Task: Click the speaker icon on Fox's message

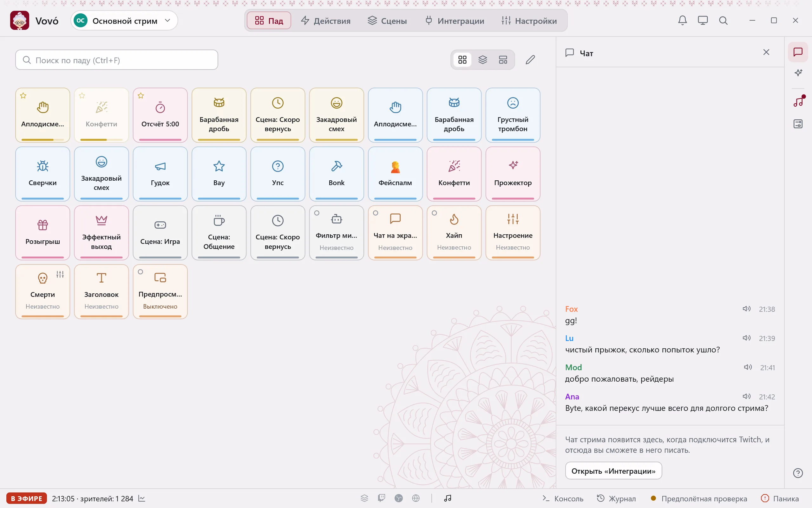Action: (x=746, y=309)
